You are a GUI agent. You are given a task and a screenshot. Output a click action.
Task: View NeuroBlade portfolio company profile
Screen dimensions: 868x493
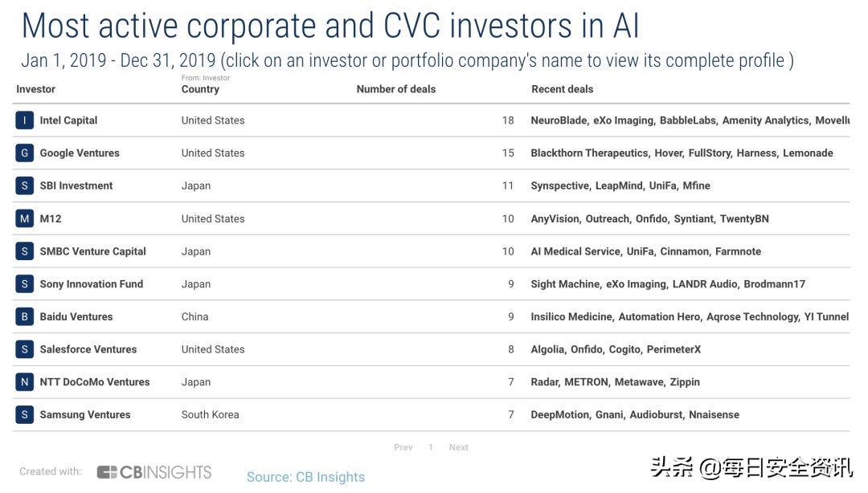559,120
